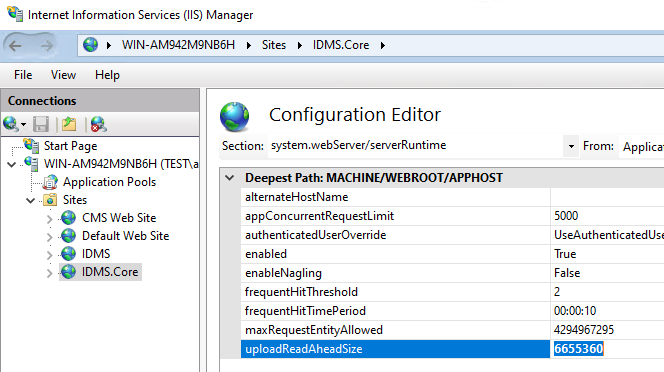The height and width of the screenshot is (372, 664).
Task: Click the Forward navigation arrow
Action: [x=47, y=45]
